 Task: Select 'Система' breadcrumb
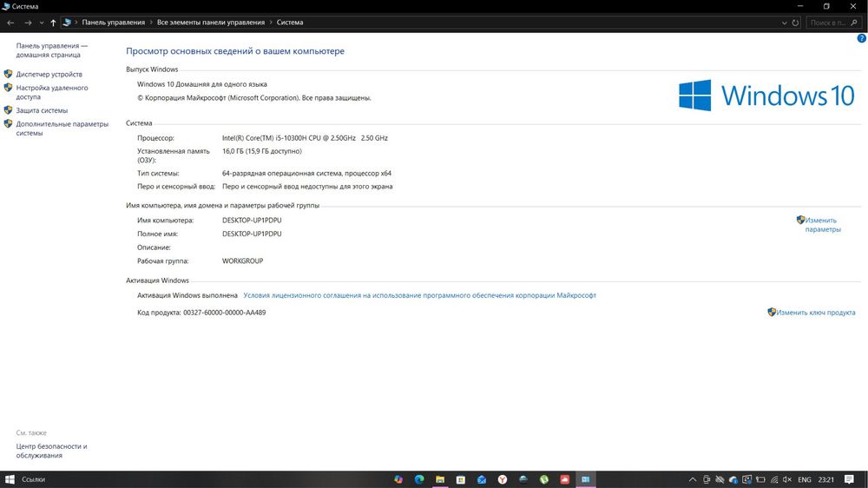click(x=290, y=23)
